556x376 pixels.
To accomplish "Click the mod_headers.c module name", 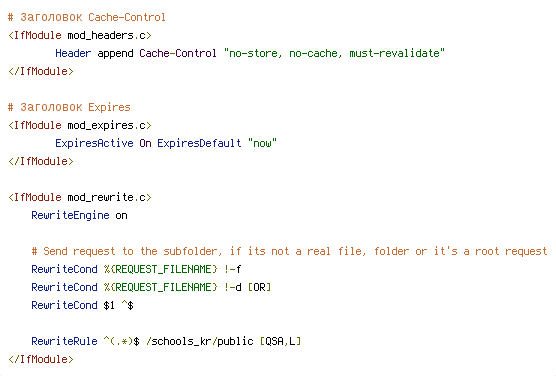I will [106, 35].
